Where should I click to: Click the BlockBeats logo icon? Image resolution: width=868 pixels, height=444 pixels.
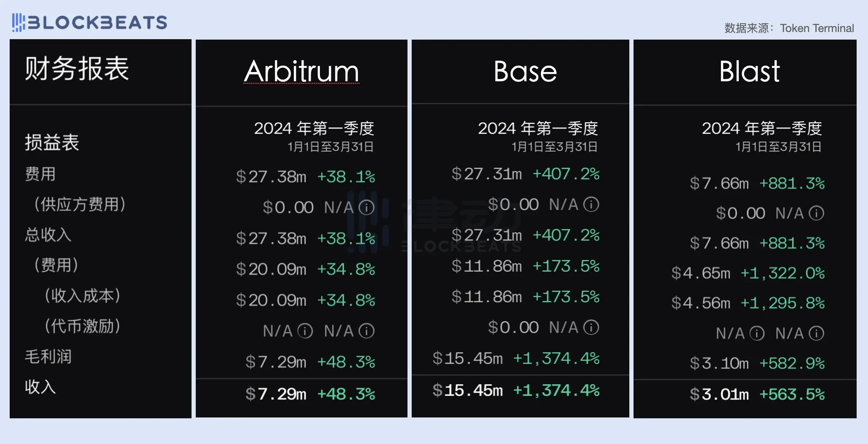tap(19, 22)
